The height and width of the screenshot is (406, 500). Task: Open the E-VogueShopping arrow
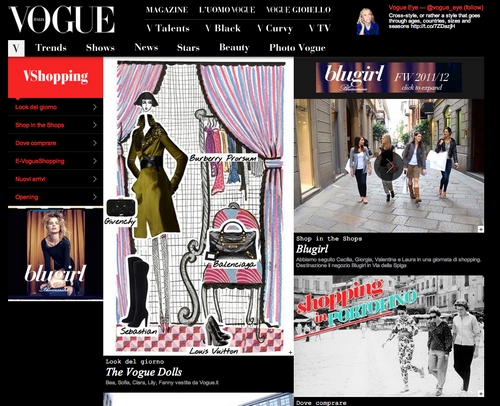95,161
